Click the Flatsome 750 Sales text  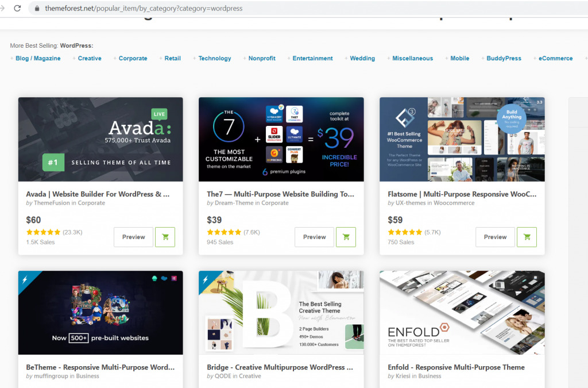(401, 243)
